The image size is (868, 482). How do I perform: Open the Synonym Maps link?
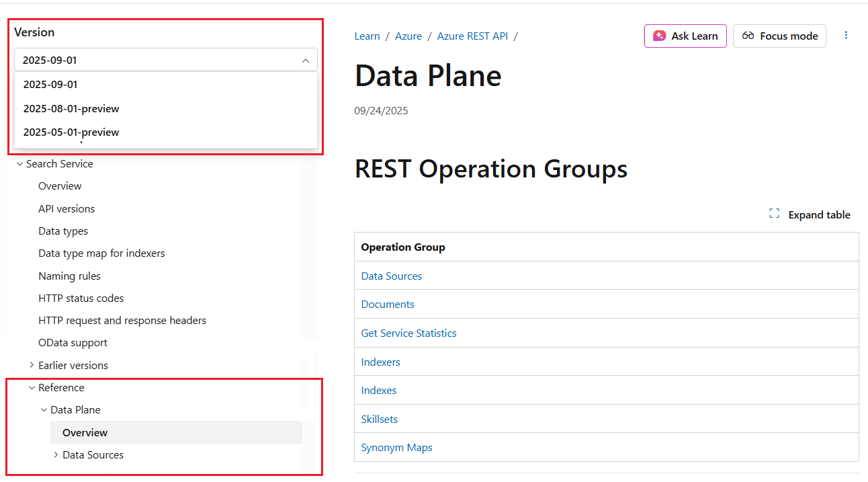pos(396,448)
